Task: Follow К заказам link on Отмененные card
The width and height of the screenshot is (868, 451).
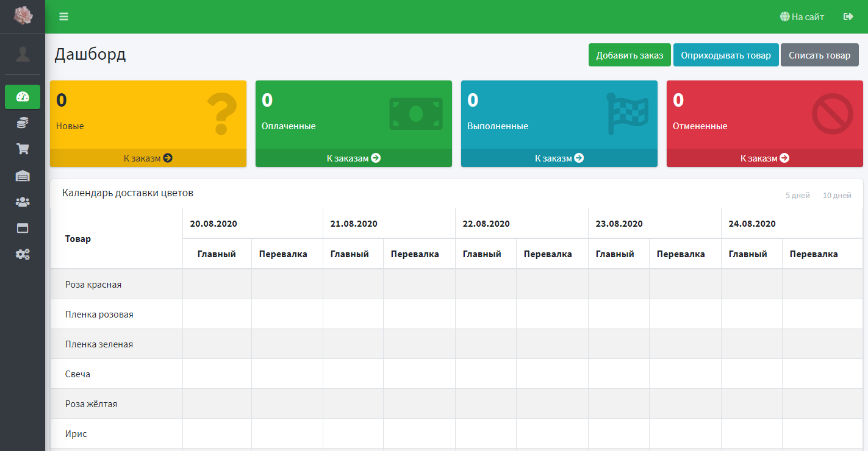Action: [x=765, y=158]
